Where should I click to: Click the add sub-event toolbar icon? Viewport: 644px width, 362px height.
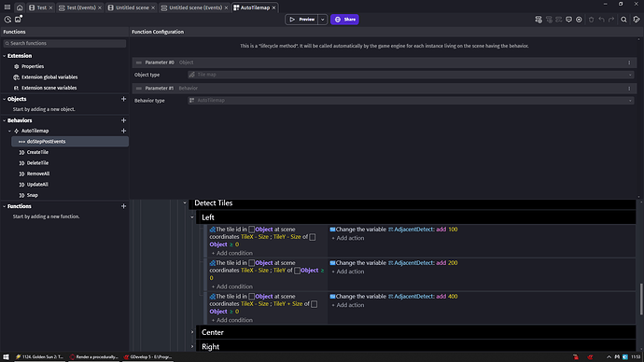point(549,20)
